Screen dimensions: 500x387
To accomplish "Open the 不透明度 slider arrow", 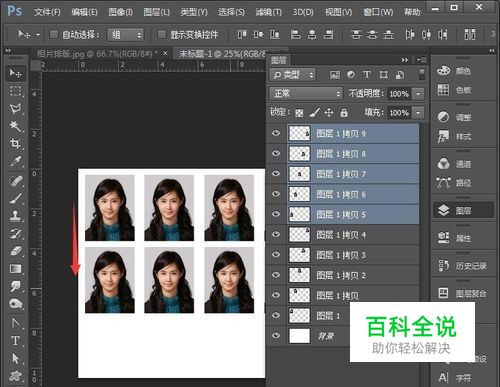I will [x=418, y=94].
